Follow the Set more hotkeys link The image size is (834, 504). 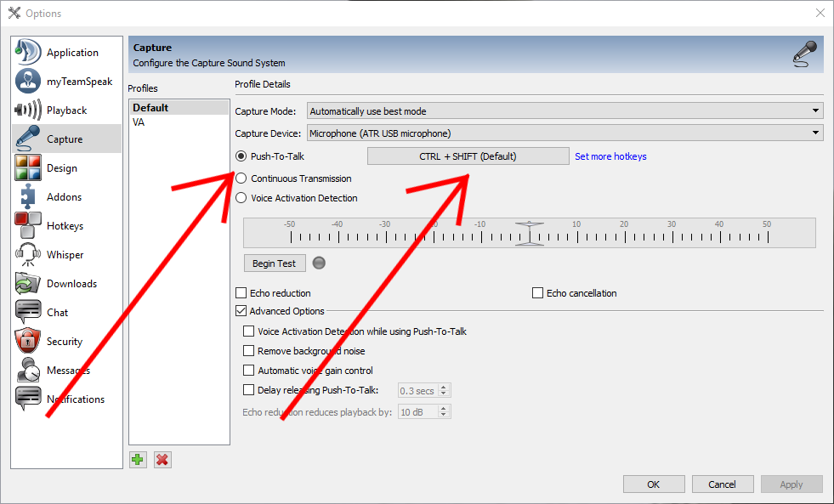pyautogui.click(x=610, y=156)
